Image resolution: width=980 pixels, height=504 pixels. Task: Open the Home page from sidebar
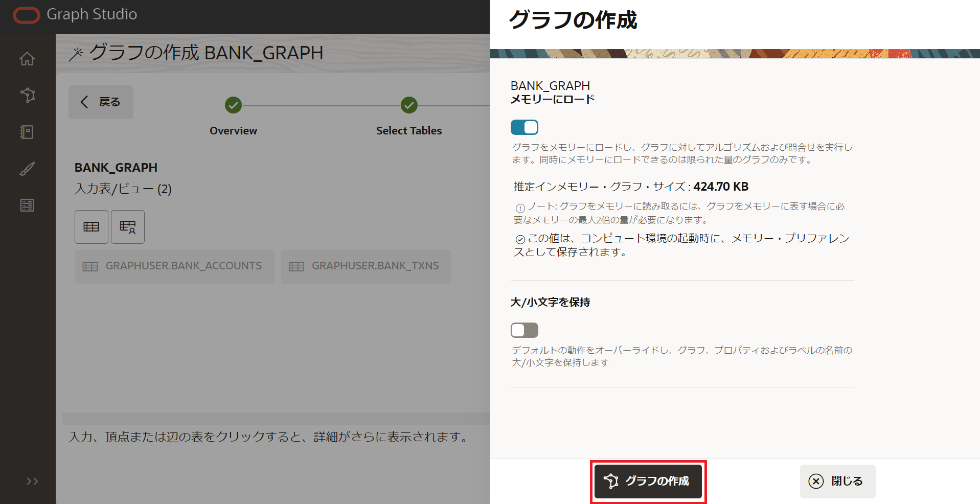[x=27, y=59]
